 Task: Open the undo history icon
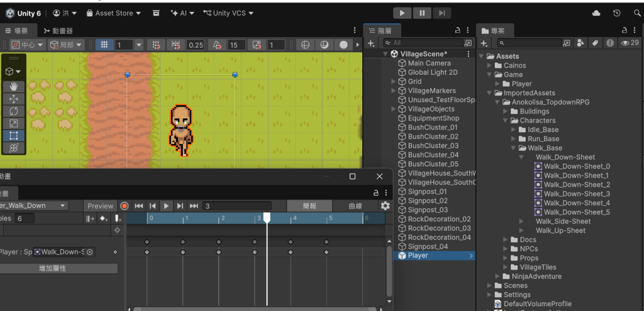pos(616,13)
